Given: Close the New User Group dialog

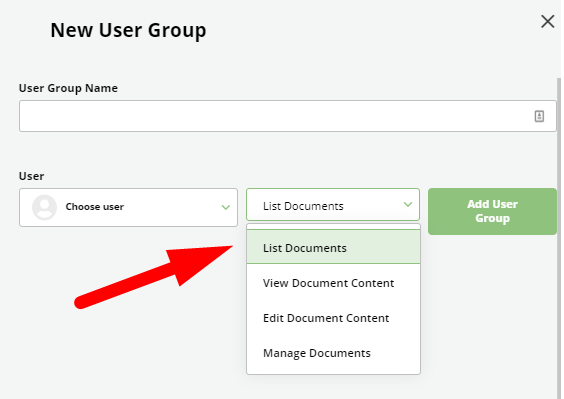Looking at the screenshot, I should pos(547,22).
